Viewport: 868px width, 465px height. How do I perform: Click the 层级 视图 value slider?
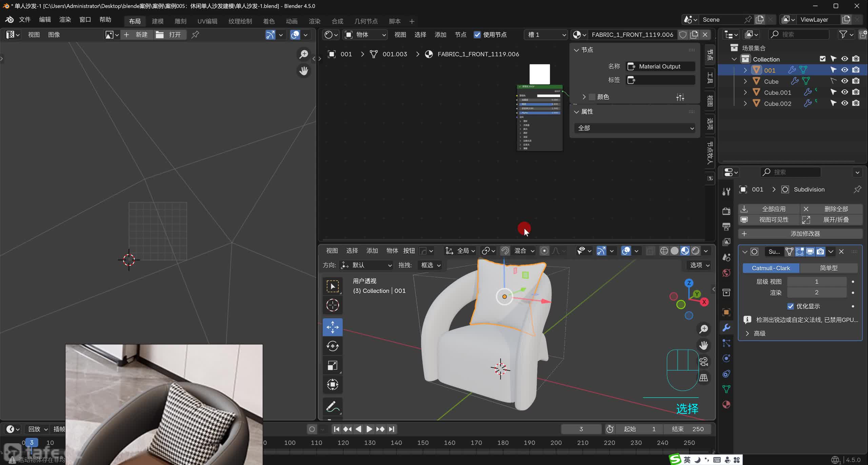pos(816,281)
